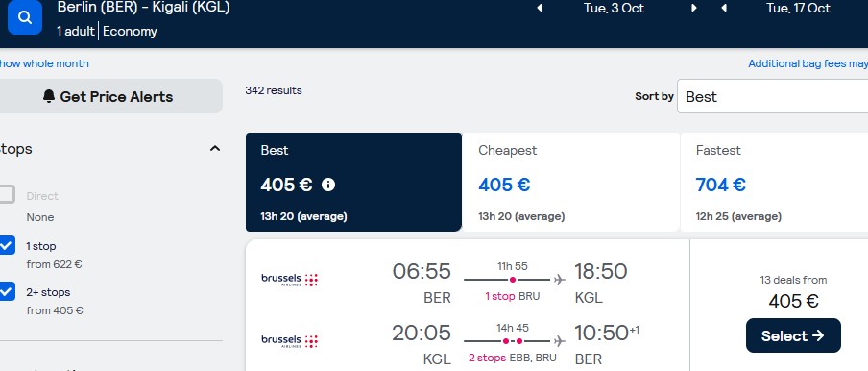Viewport: 868px width, 371px height.
Task: Collapse the Stops filter chevron
Action: tap(215, 148)
